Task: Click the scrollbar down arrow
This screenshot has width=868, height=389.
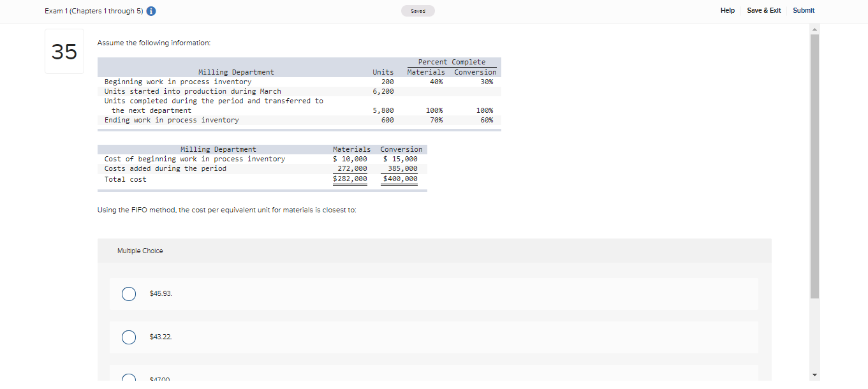Action: (x=814, y=375)
